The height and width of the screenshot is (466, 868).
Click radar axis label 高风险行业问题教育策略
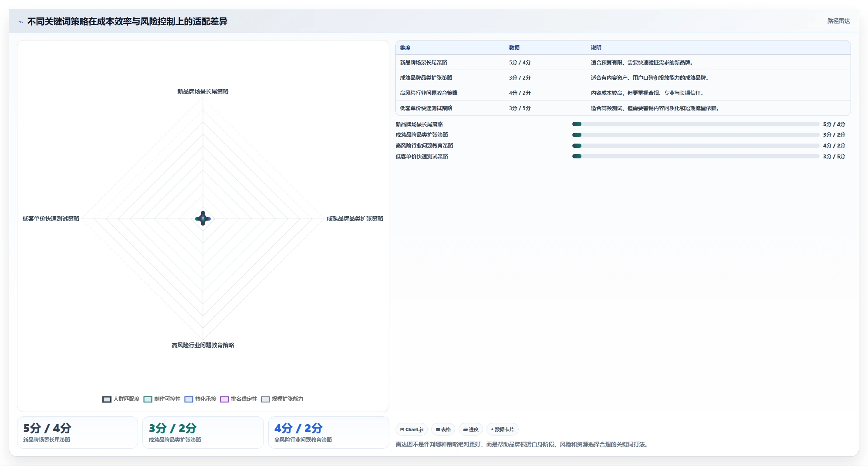tap(203, 345)
